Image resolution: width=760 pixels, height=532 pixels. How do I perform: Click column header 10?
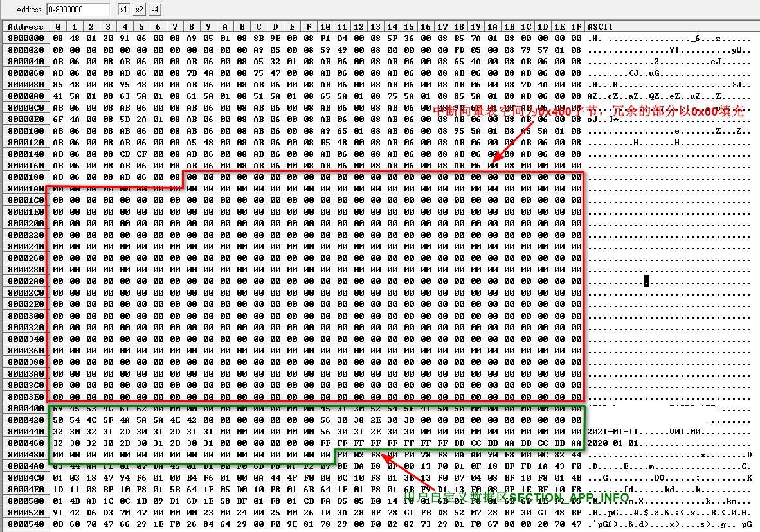[325, 26]
